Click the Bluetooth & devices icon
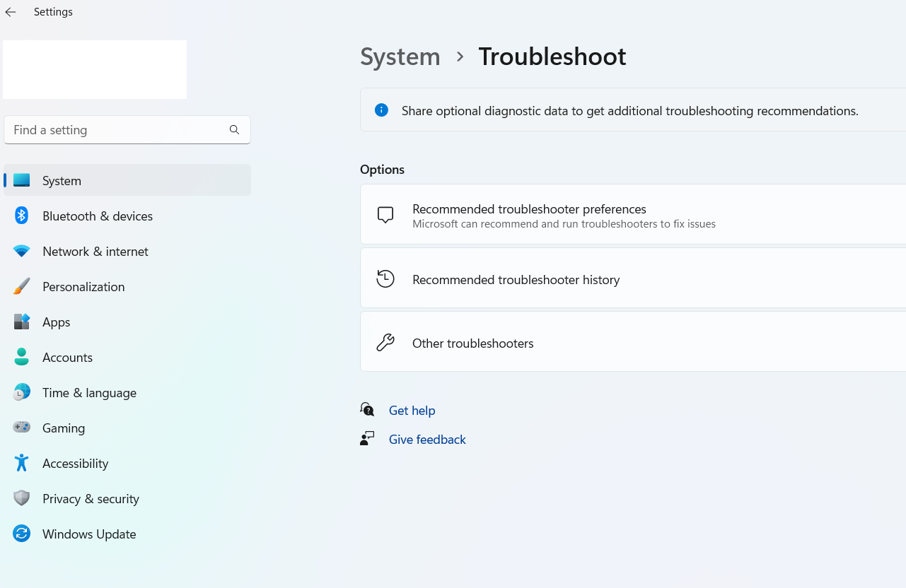 click(x=21, y=216)
